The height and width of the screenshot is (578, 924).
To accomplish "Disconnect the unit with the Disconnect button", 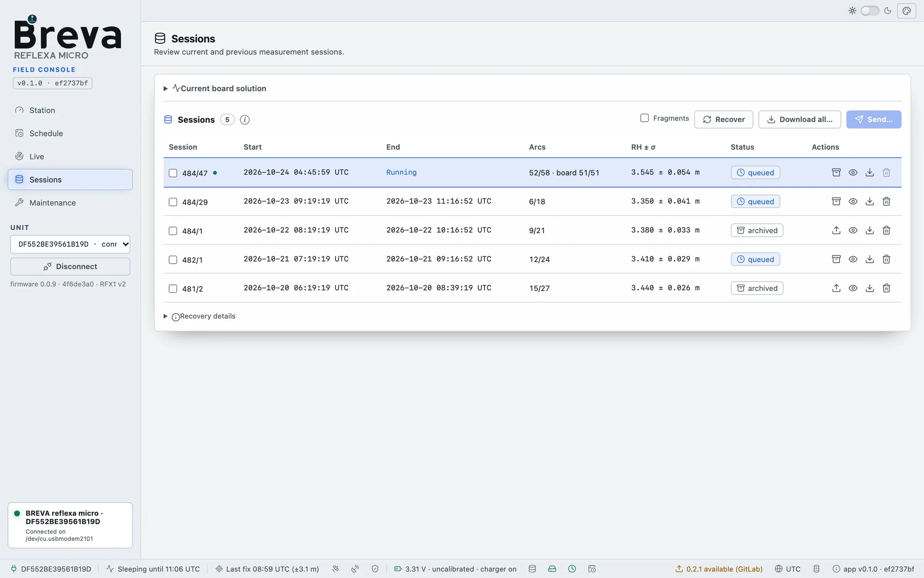I will 70,266.
